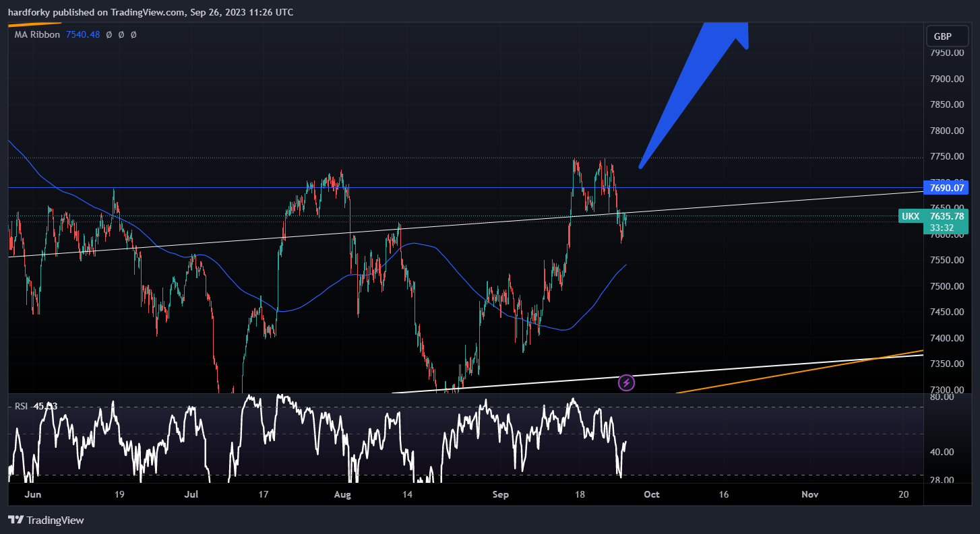980x534 pixels.
Task: Click the 7900.00 price axis label
Action: (x=946, y=79)
